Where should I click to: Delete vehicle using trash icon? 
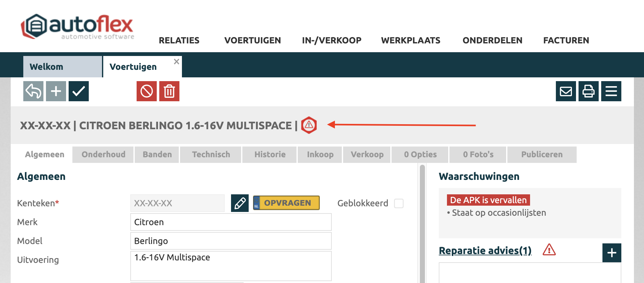point(169,91)
